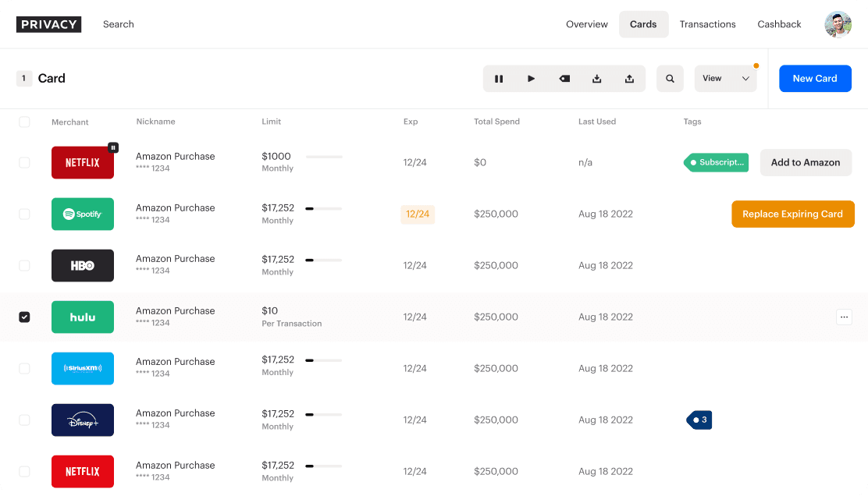
Task: Click the Search field in the header
Action: click(x=119, y=24)
